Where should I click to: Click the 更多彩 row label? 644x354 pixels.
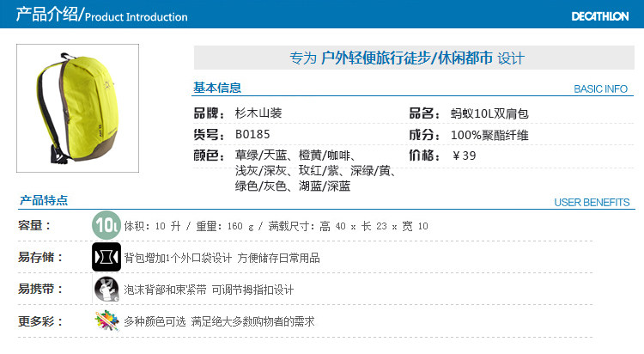40,321
